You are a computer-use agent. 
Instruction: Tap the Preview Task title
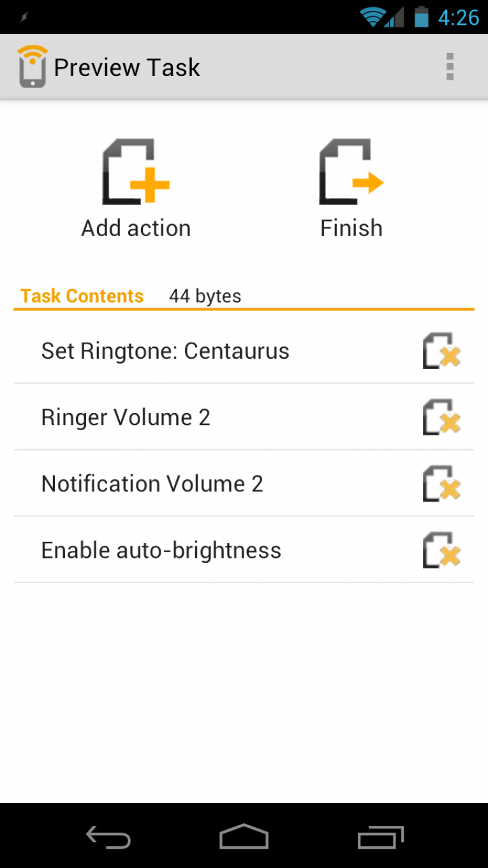(x=127, y=67)
